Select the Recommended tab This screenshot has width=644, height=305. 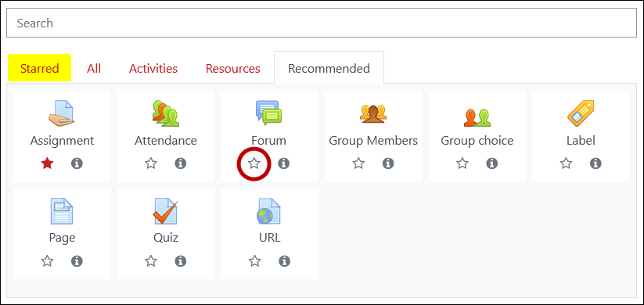point(329,68)
